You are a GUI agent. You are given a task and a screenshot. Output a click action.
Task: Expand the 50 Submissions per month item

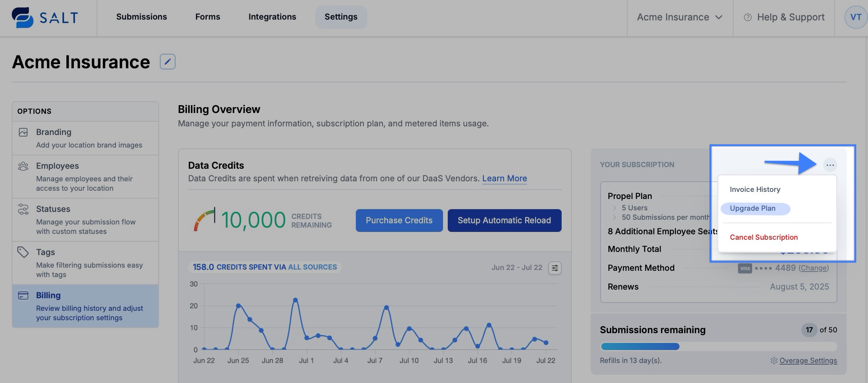615,217
